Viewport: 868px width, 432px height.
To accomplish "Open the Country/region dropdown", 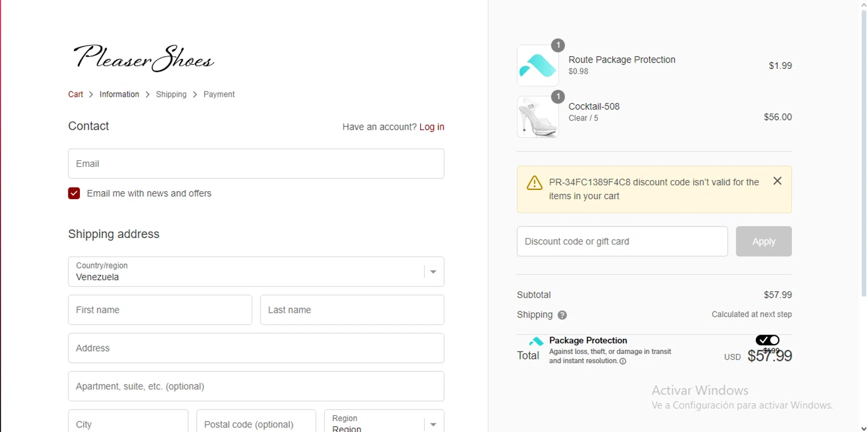I will 256,272.
